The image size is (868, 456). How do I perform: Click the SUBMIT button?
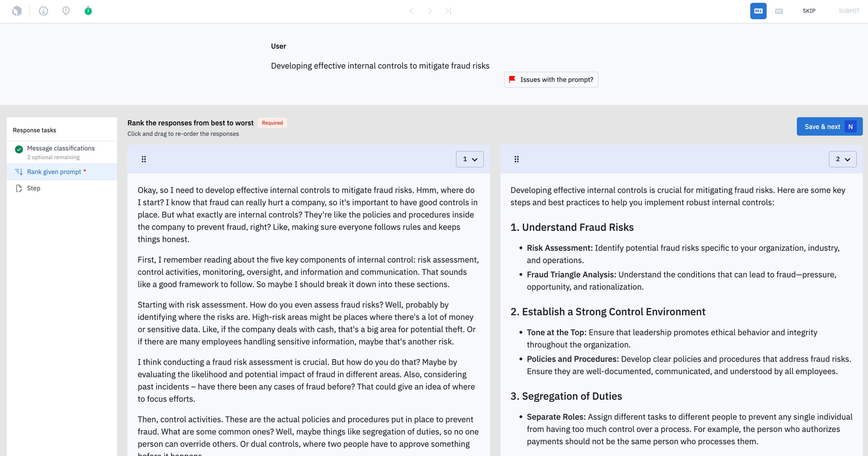[x=849, y=11]
